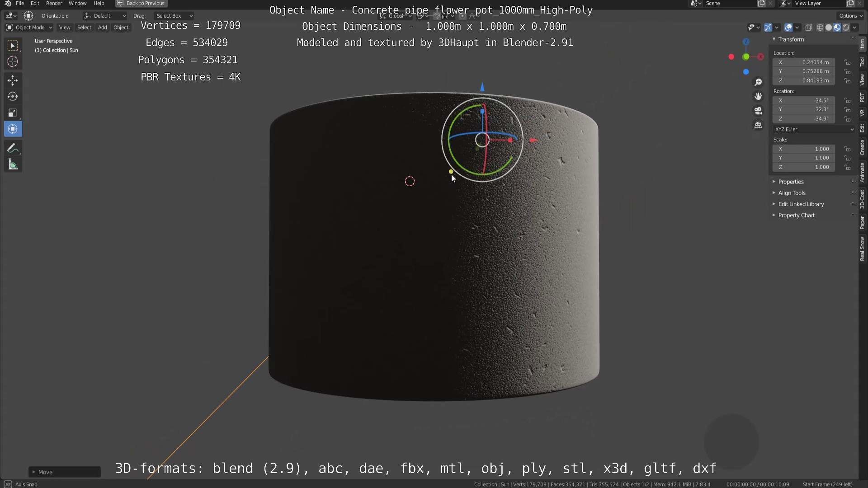Expand the Move operator panel
Viewport: 868px width, 488px height.
(65, 472)
